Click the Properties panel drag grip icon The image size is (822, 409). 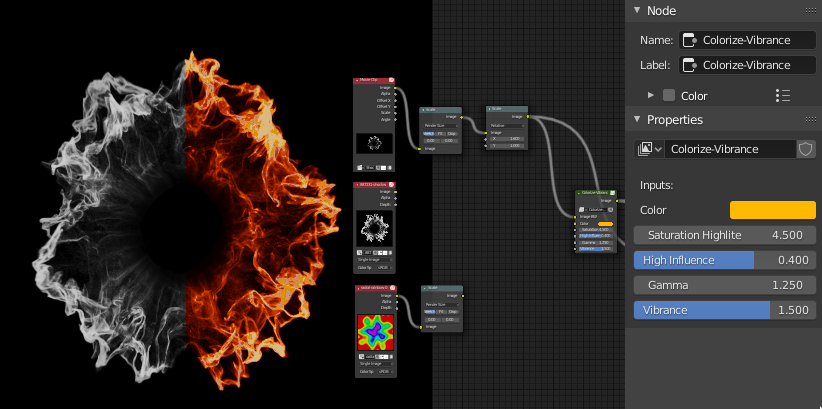coord(809,120)
